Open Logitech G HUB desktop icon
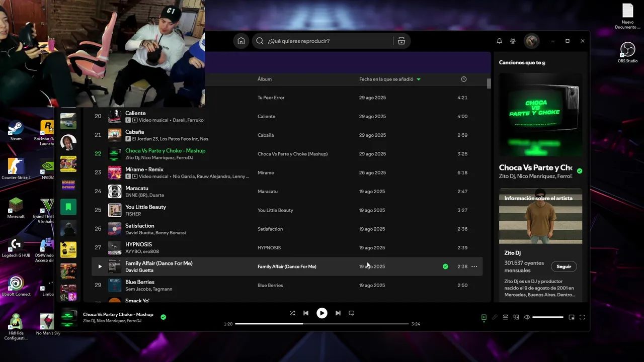The image size is (644, 362). pos(16,247)
